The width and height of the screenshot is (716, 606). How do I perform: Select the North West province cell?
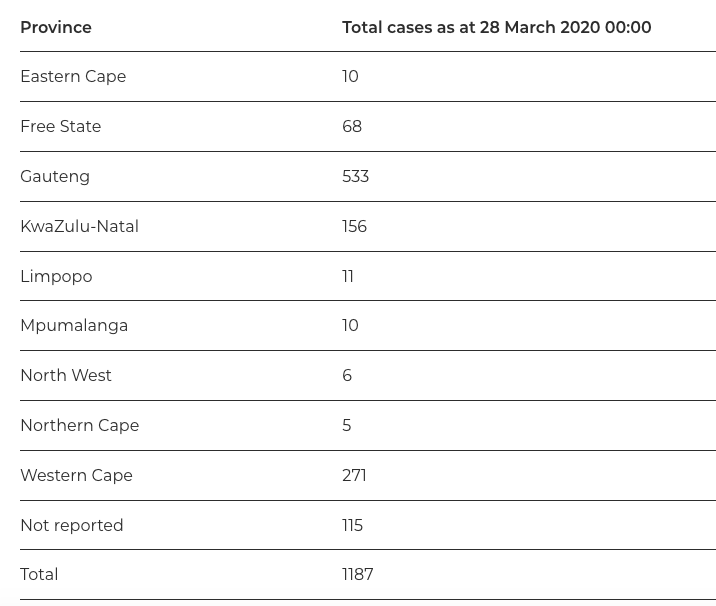coord(66,376)
